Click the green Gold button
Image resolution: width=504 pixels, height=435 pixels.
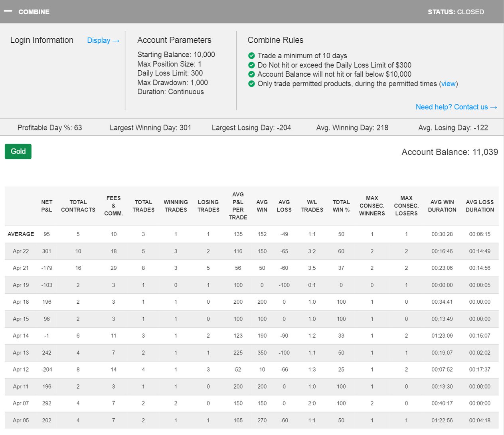tap(18, 151)
